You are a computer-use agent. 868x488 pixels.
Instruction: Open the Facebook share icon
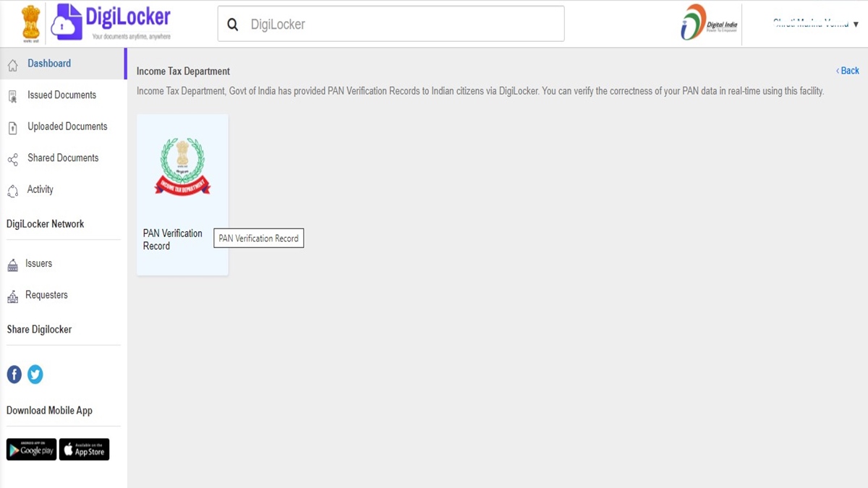pos(14,374)
